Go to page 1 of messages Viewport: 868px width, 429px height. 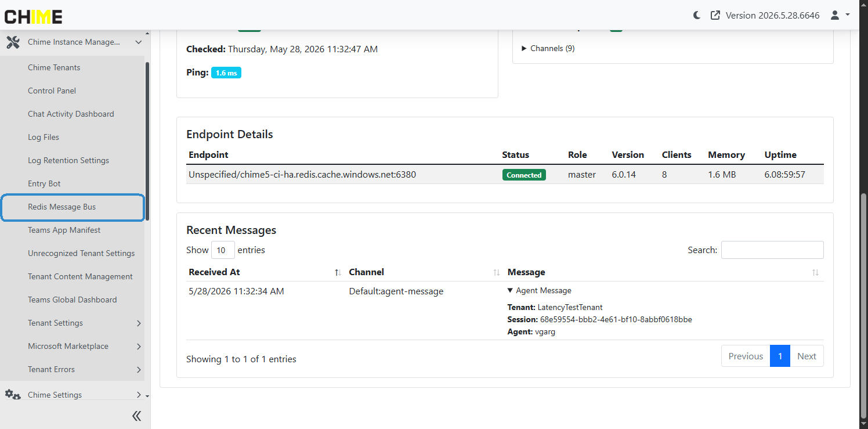(x=780, y=356)
